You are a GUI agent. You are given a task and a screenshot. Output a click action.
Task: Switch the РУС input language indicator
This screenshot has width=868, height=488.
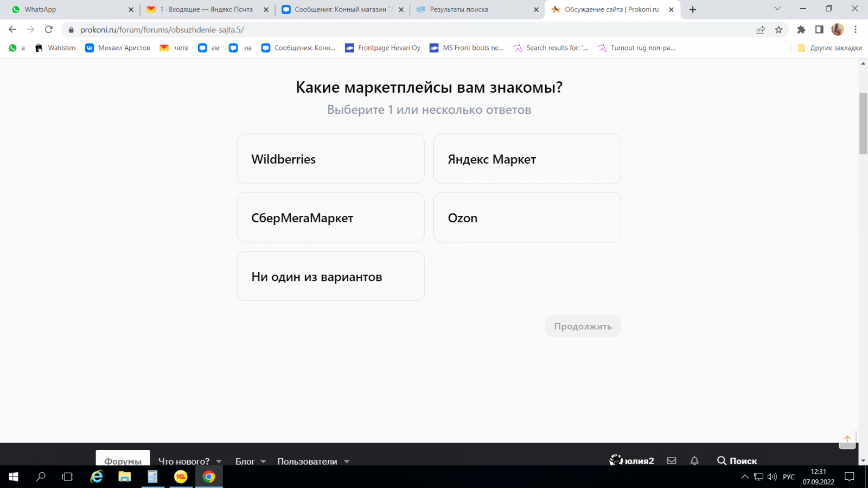(x=789, y=477)
